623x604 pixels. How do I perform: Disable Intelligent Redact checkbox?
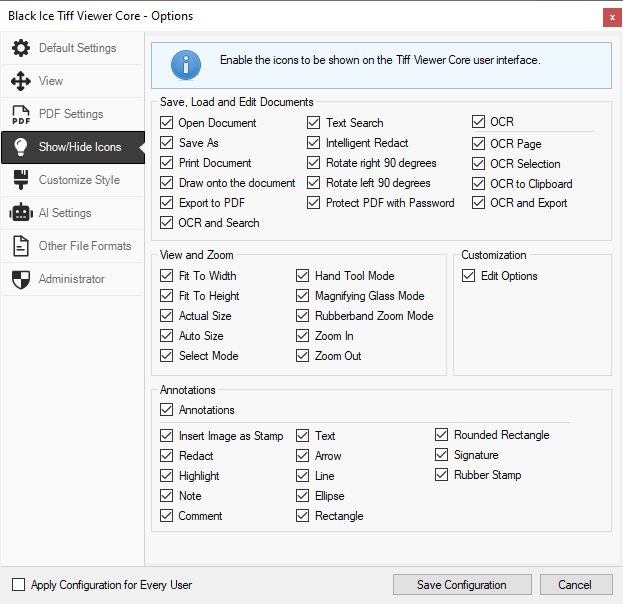[x=313, y=142]
